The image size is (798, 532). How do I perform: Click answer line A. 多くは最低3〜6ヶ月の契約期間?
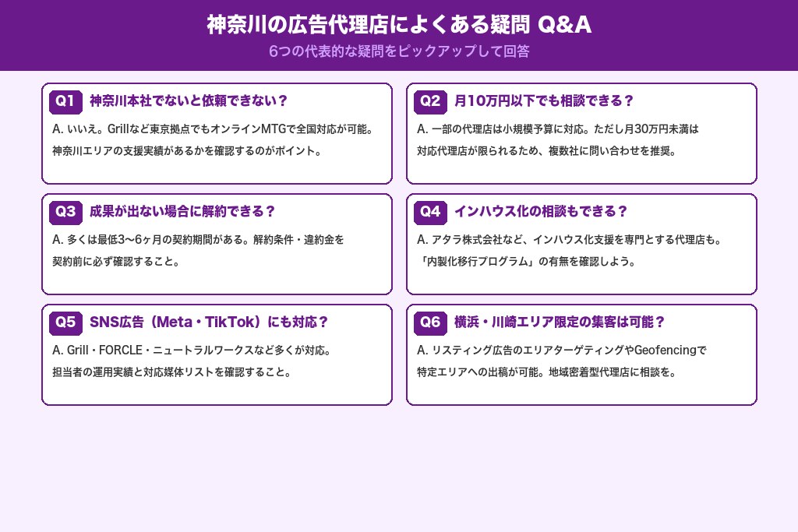click(198, 240)
